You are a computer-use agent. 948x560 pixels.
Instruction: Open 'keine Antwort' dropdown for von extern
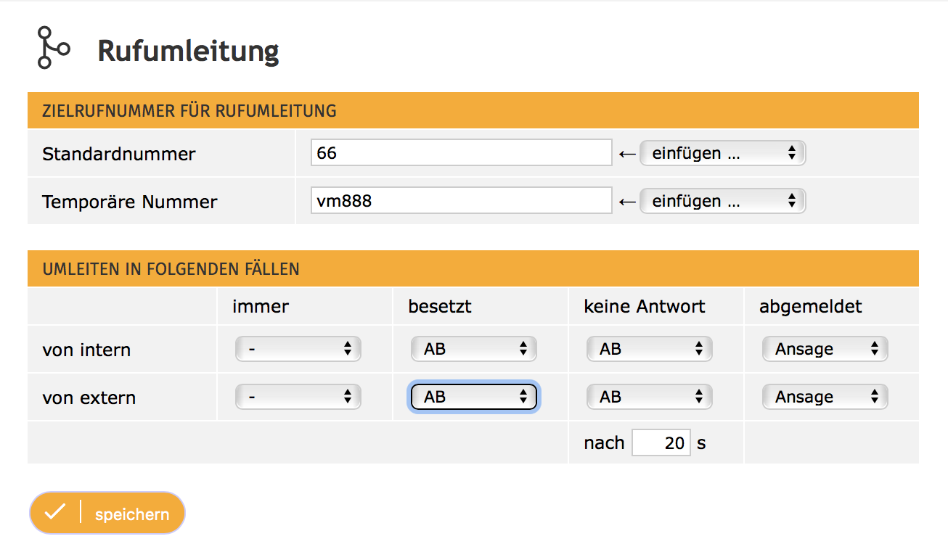(650, 397)
